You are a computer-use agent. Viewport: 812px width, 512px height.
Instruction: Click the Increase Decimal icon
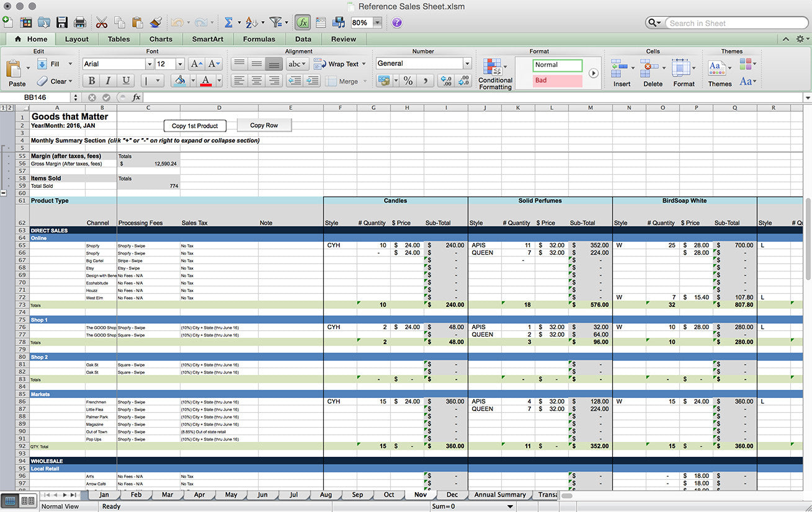(x=446, y=81)
